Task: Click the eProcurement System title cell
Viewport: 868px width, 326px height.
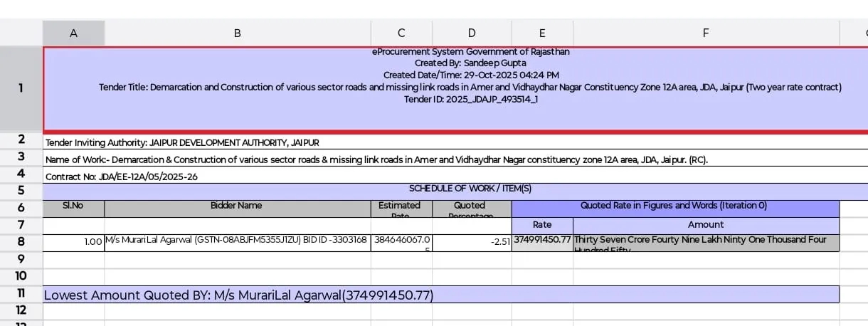Action: [455, 88]
